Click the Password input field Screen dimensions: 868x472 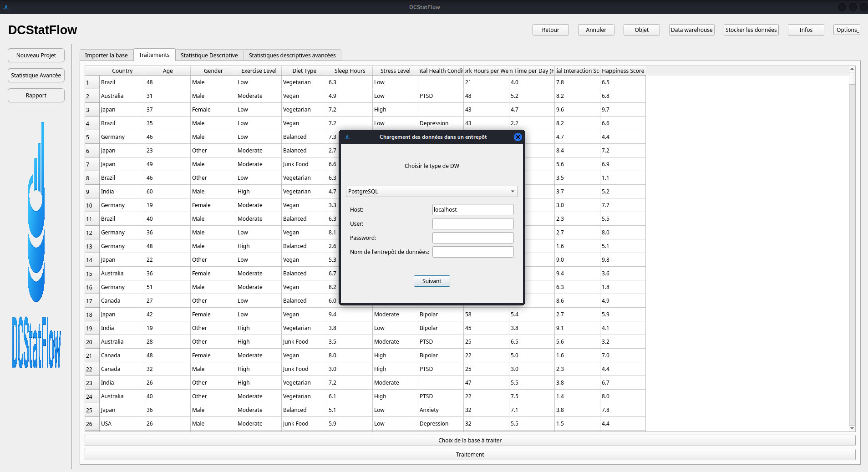tap(472, 238)
